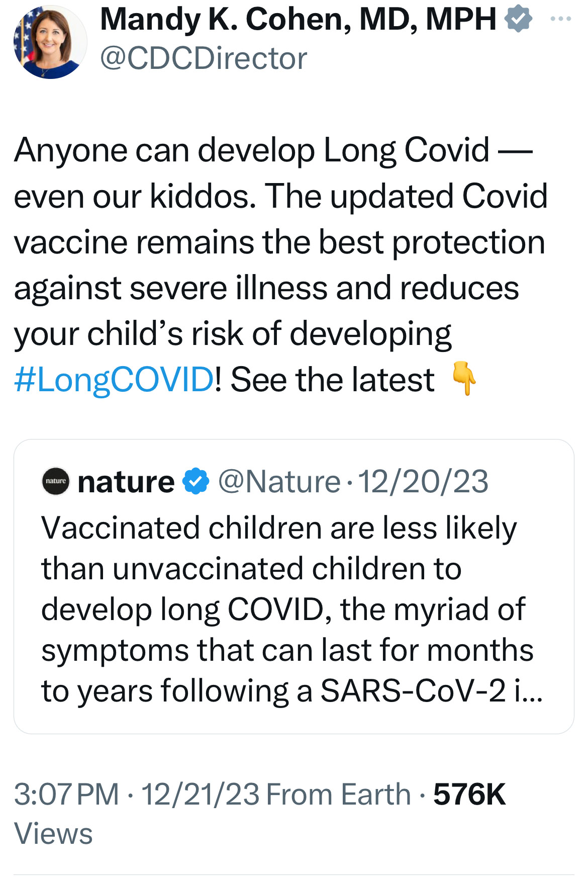Open the quoted post about vaccinated children
This screenshot has height=877, width=588.
[x=286, y=608]
